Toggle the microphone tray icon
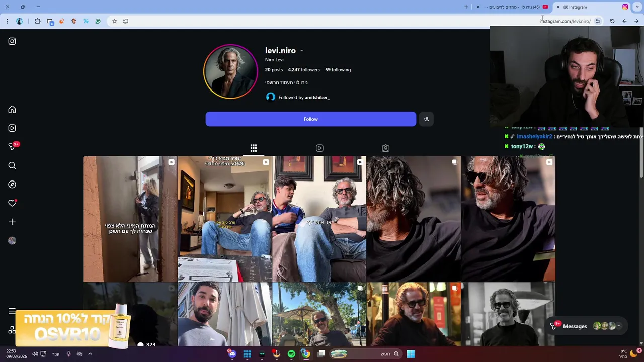This screenshot has height=362, width=644. (x=68, y=354)
